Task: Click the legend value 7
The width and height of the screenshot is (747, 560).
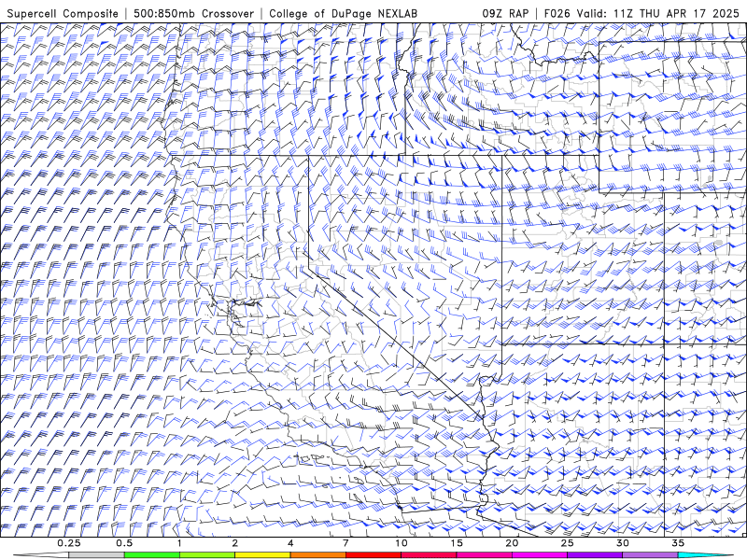Action: (345, 543)
